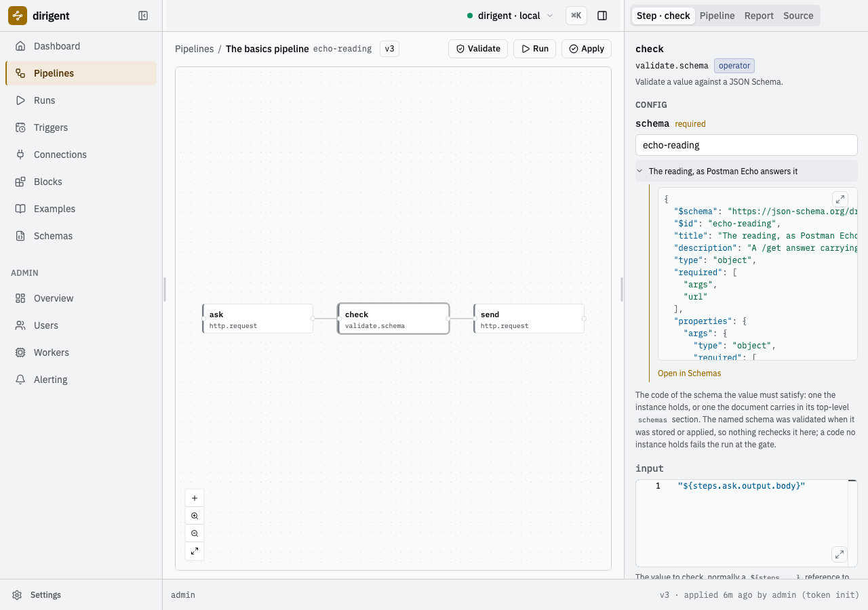Toggle the right inspector panel icon

(602, 16)
